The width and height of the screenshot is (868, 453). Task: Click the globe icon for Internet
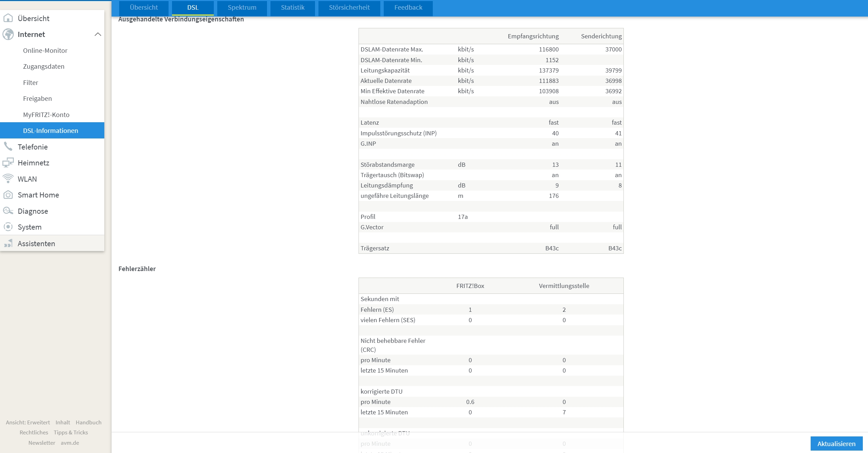point(8,34)
